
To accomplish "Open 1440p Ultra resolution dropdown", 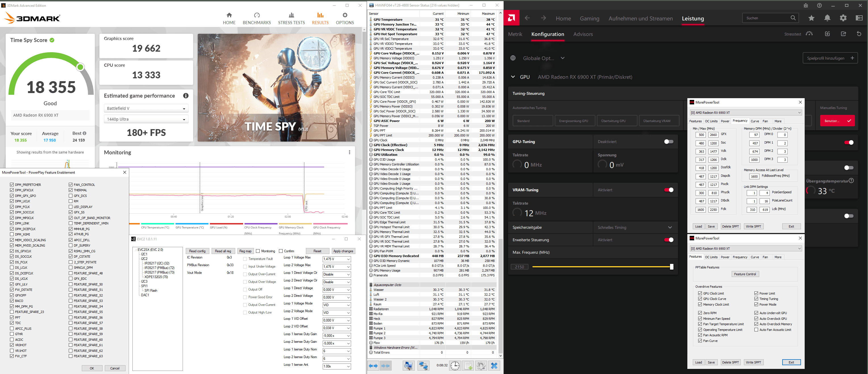I will pyautogui.click(x=146, y=119).
